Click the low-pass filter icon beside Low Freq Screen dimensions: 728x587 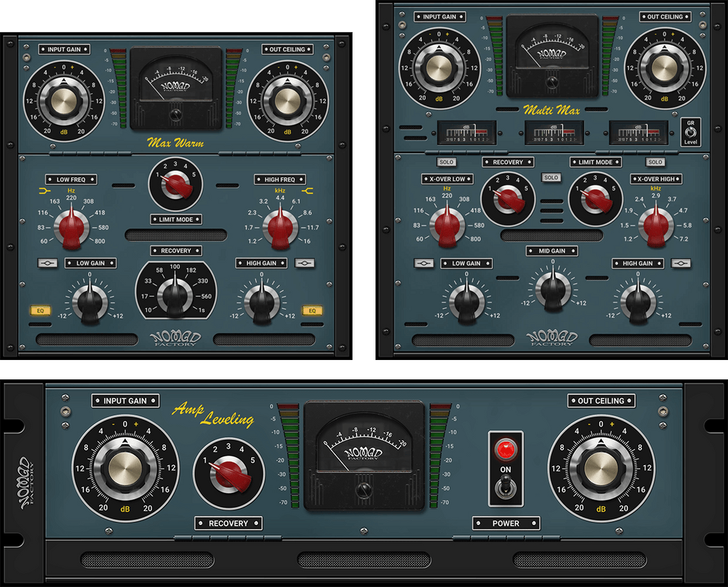[45, 191]
